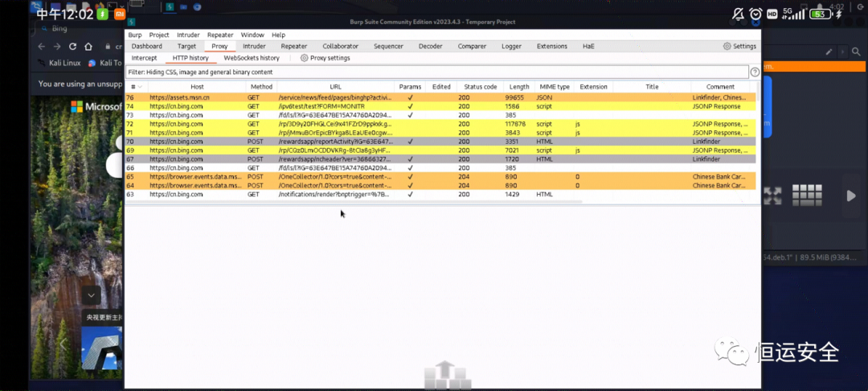Switch to the Extensions tab
This screenshot has height=391, width=868.
click(552, 47)
